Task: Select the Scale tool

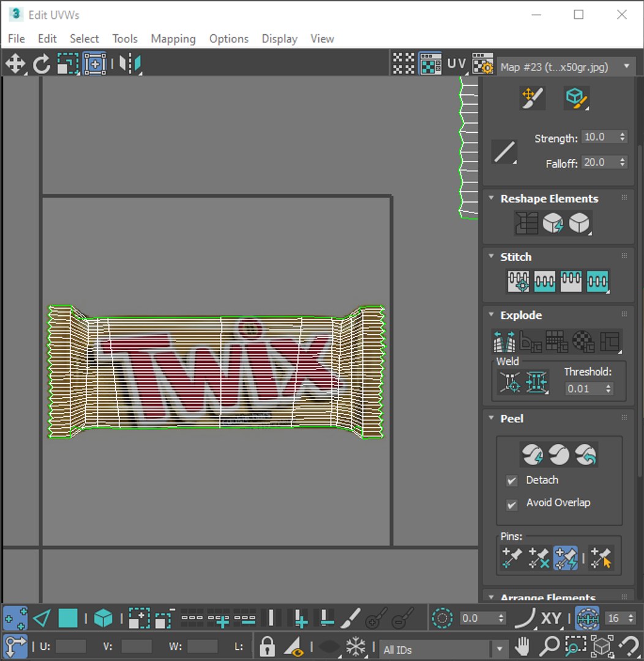Action: coord(68,64)
